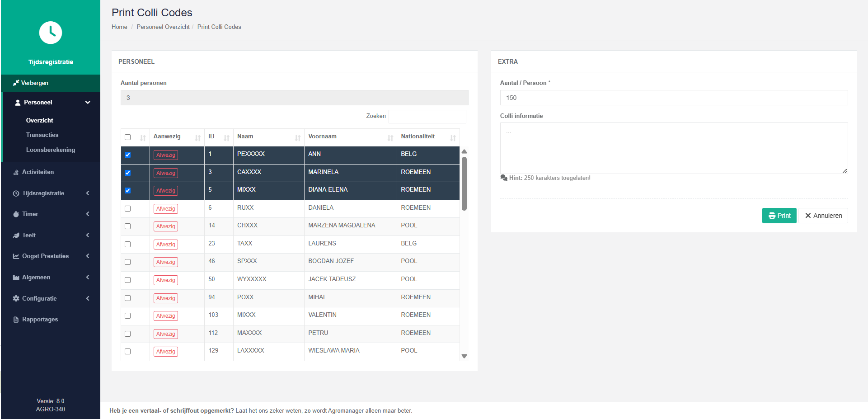Click the Oogst Prestaties chart icon
The width and height of the screenshot is (868, 419).
click(x=16, y=256)
